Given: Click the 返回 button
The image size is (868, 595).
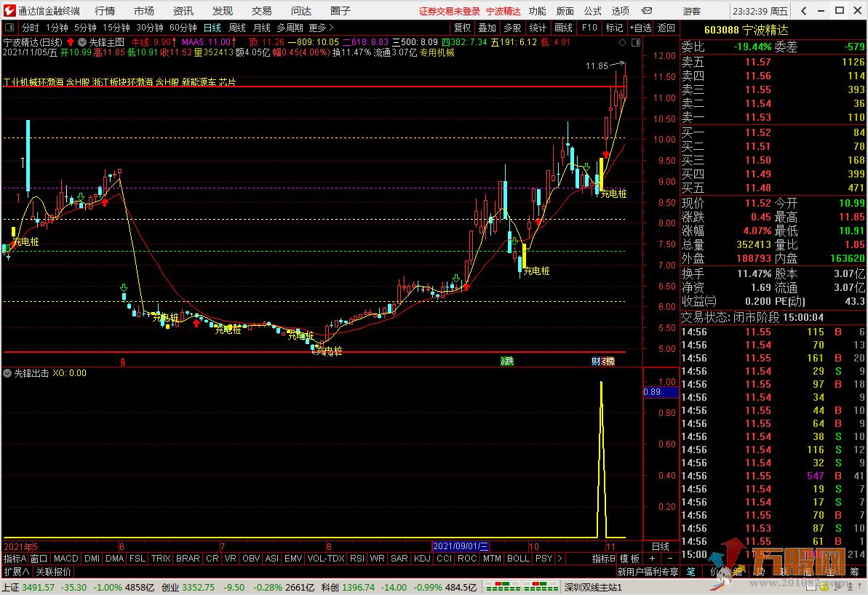Looking at the screenshot, I should 666,28.
